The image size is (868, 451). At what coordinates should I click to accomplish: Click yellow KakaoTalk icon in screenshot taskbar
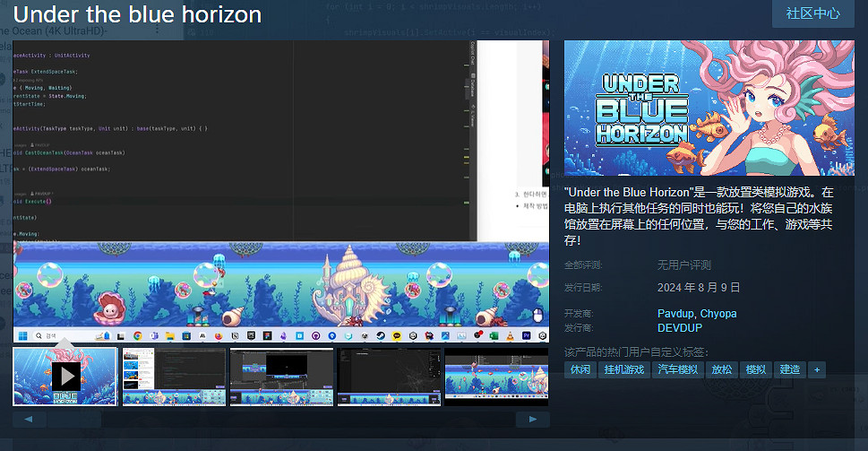tap(396, 335)
